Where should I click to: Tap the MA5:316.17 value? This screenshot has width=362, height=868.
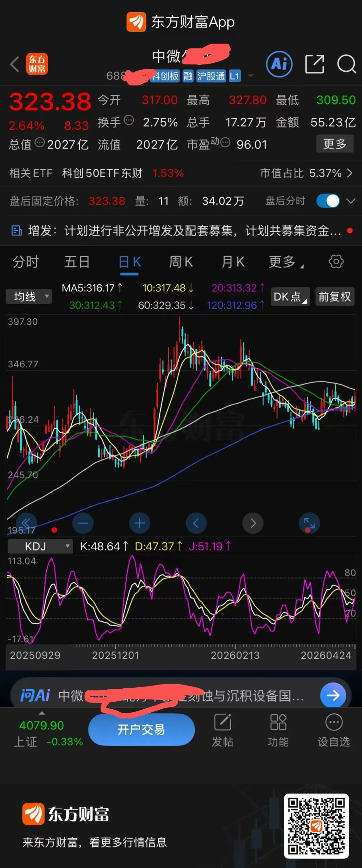point(92,288)
